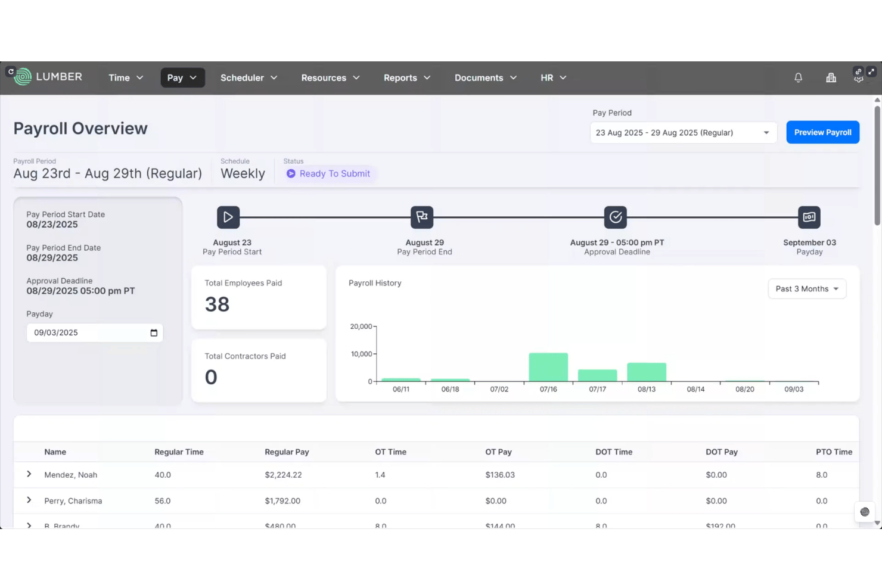Open the Pay Period selector dropdown
Viewport: 882px width, 588px height.
(684, 133)
